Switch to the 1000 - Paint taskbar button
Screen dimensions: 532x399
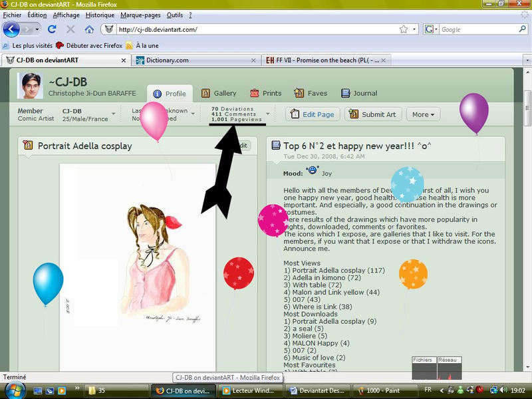click(x=384, y=390)
